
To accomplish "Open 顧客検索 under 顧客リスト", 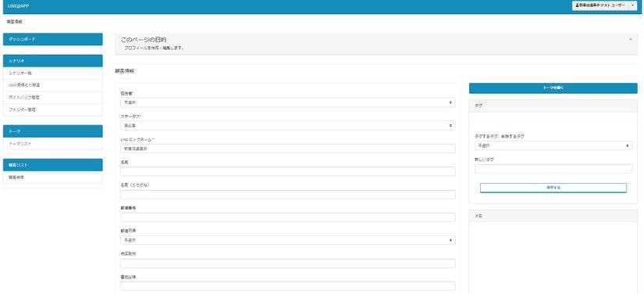I will pyautogui.click(x=52, y=177).
